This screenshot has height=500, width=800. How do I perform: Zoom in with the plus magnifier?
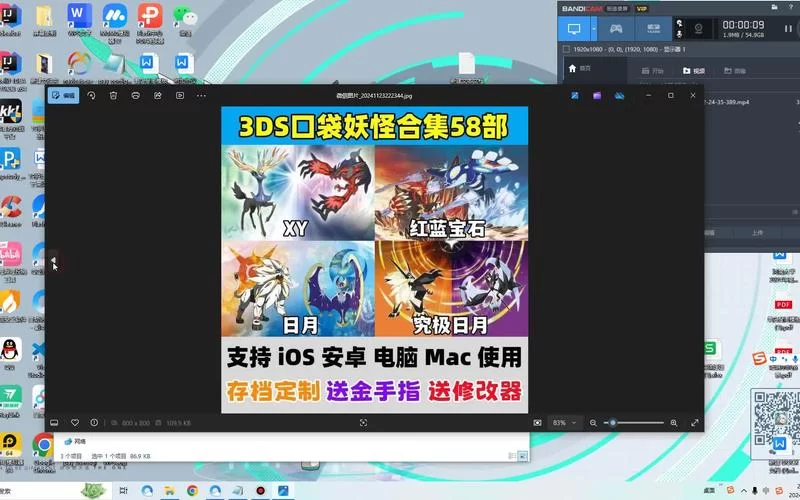[674, 423]
